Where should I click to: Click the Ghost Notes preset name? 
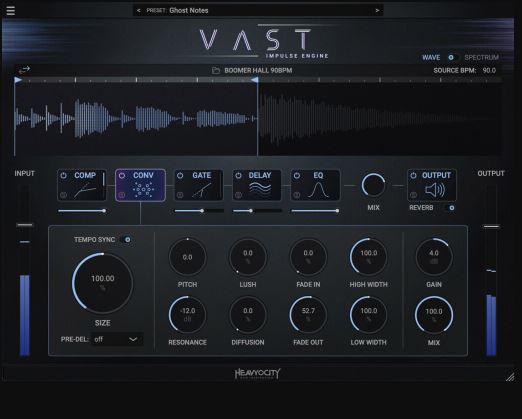point(189,11)
